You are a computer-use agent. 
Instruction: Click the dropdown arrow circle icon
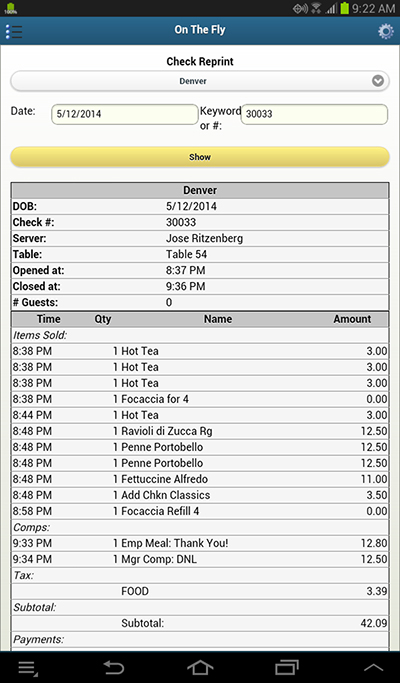[x=378, y=81]
